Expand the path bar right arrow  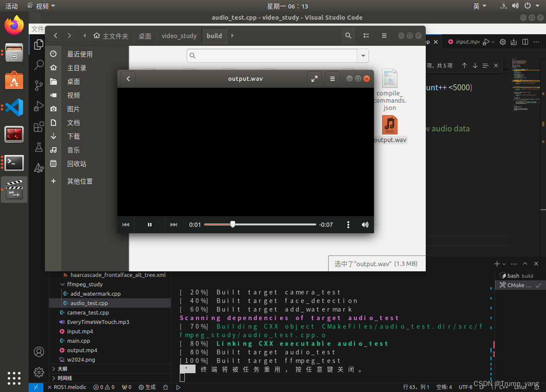click(232, 36)
